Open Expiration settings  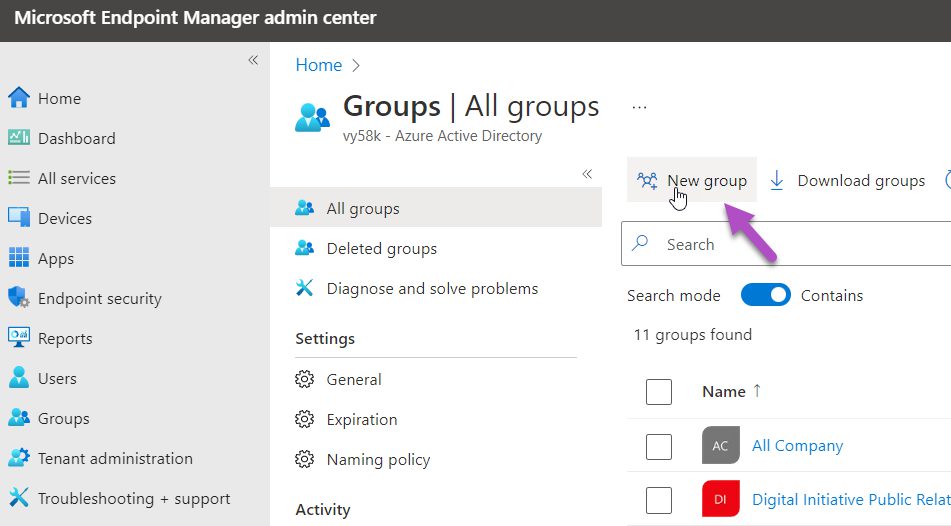click(x=361, y=420)
